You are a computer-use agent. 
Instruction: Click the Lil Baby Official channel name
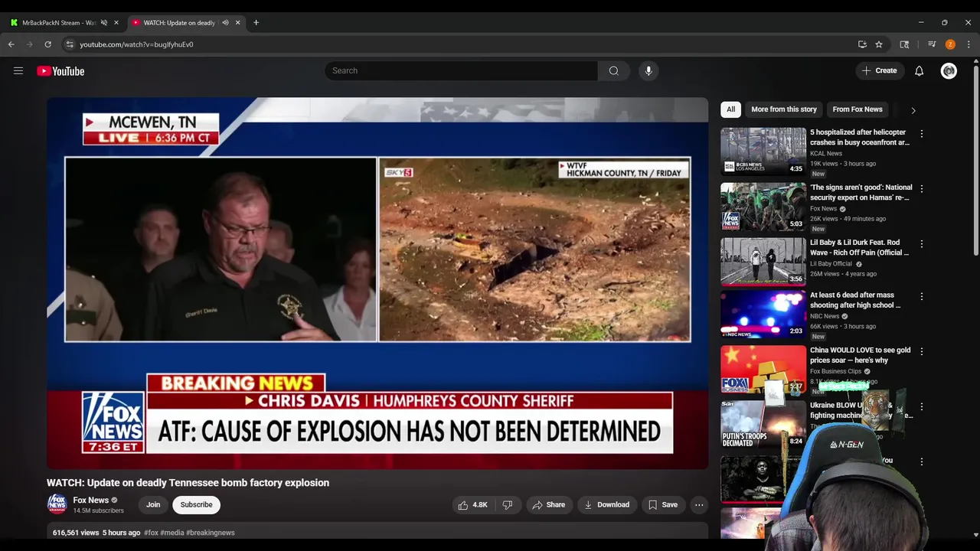(x=831, y=264)
